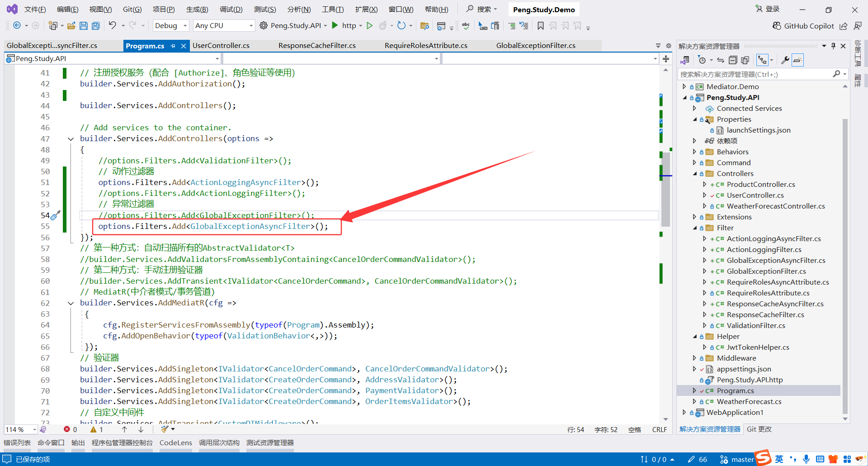Collapse the Filter folder node

694,228
